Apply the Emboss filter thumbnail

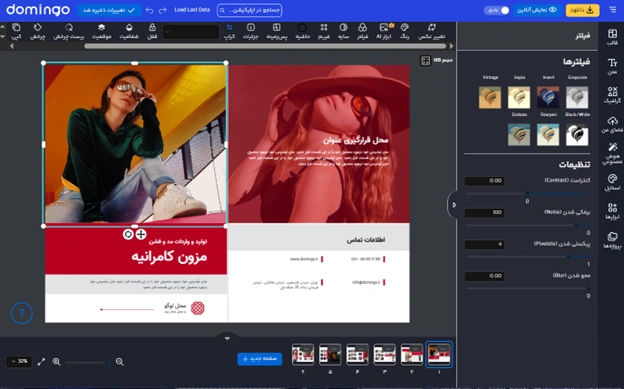coord(519,134)
